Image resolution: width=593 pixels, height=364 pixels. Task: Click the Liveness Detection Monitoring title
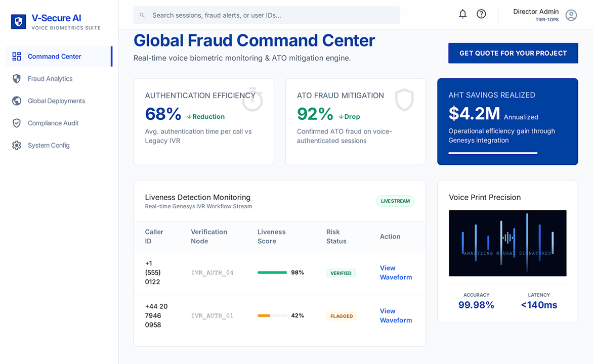198,197
